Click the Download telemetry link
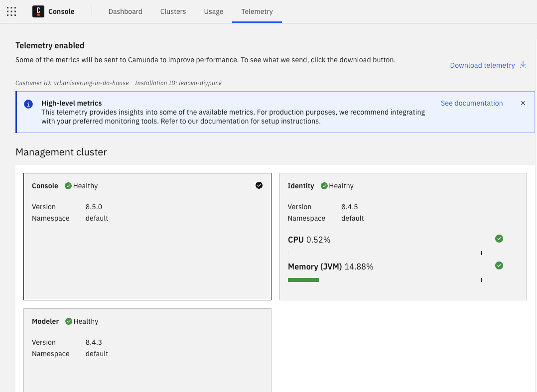The width and height of the screenshot is (537, 392). [482, 65]
